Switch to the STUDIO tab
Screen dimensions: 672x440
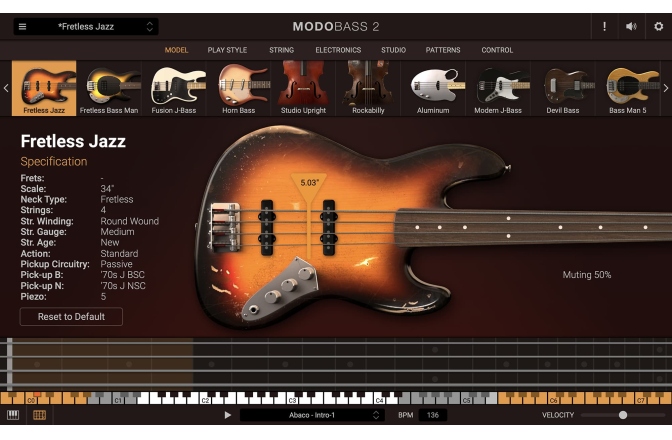pos(393,50)
